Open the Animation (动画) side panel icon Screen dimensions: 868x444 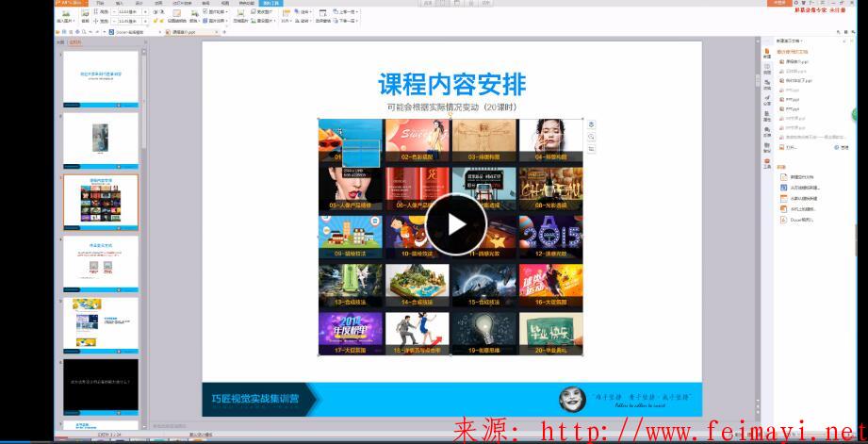(x=767, y=86)
